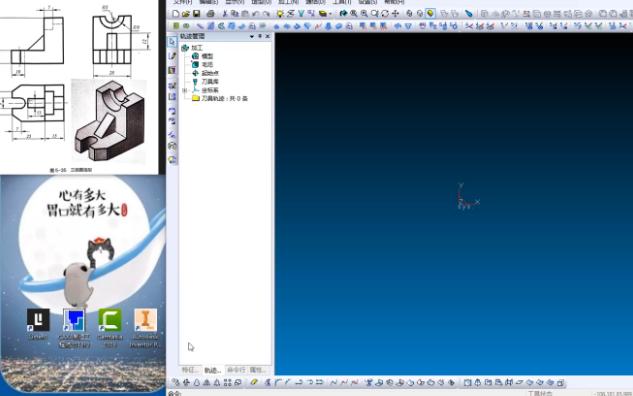Click the Open folder toolbar icon
The image size is (633, 396).
(x=186, y=14)
